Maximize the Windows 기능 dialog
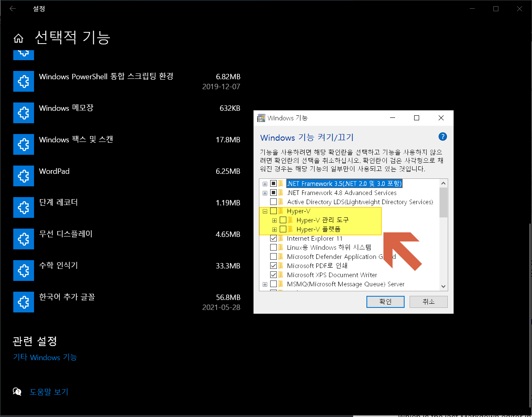 pos(417,118)
